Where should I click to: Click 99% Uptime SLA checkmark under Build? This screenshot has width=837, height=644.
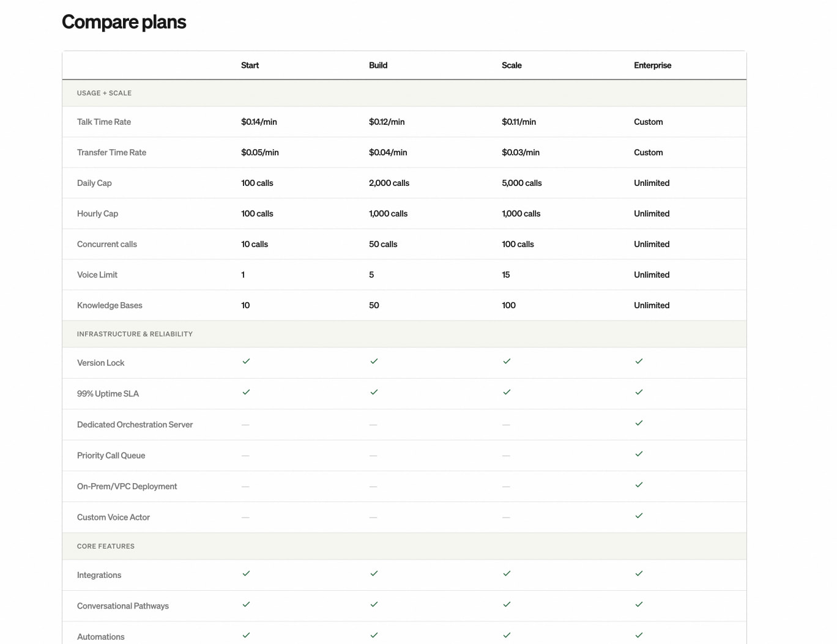coord(374,392)
